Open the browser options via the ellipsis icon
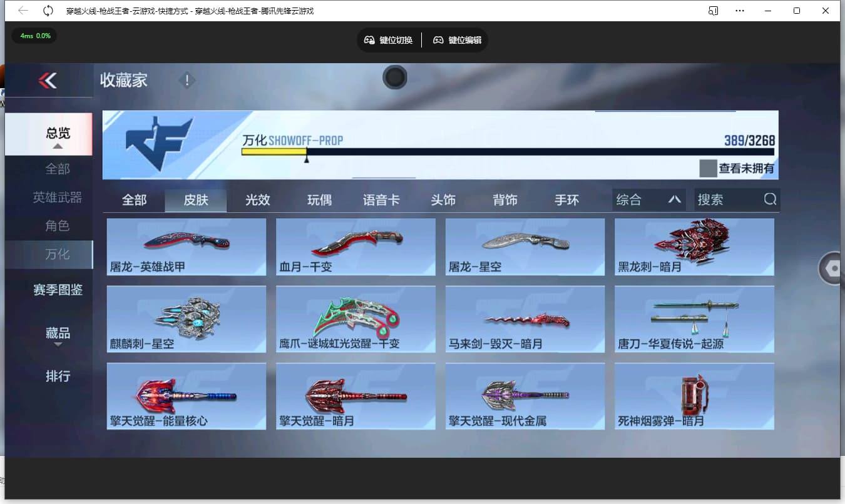Image resolution: width=845 pixels, height=504 pixels. point(740,11)
